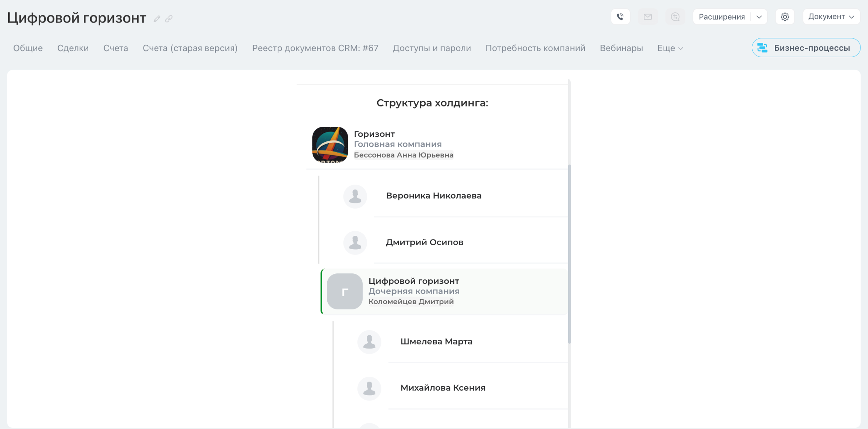868x429 pixels.
Task: Expand the Расширения dropdown arrow
Action: click(x=759, y=17)
